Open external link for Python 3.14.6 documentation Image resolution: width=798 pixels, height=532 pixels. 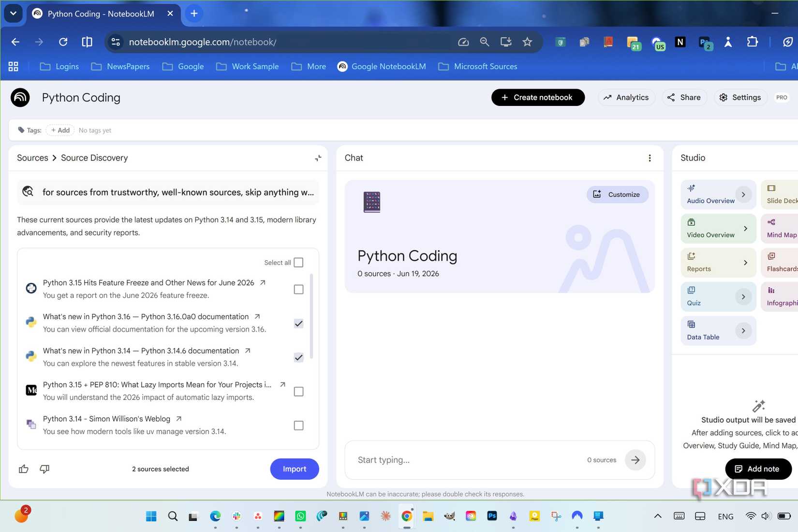click(248, 351)
